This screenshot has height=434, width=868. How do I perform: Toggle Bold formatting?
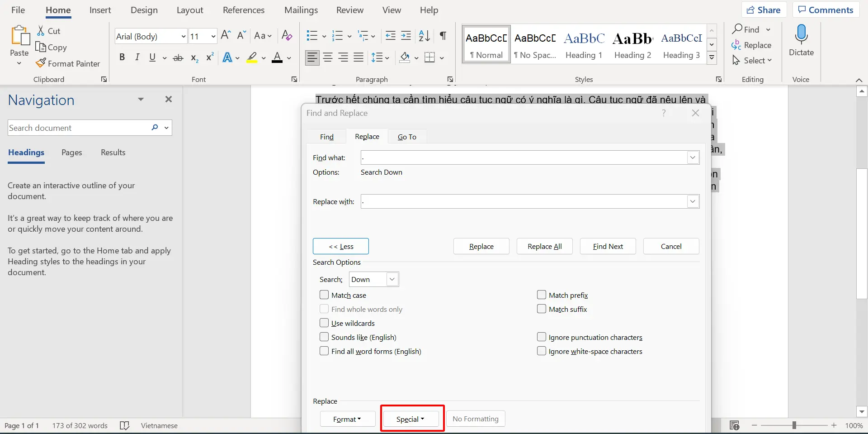pos(122,57)
